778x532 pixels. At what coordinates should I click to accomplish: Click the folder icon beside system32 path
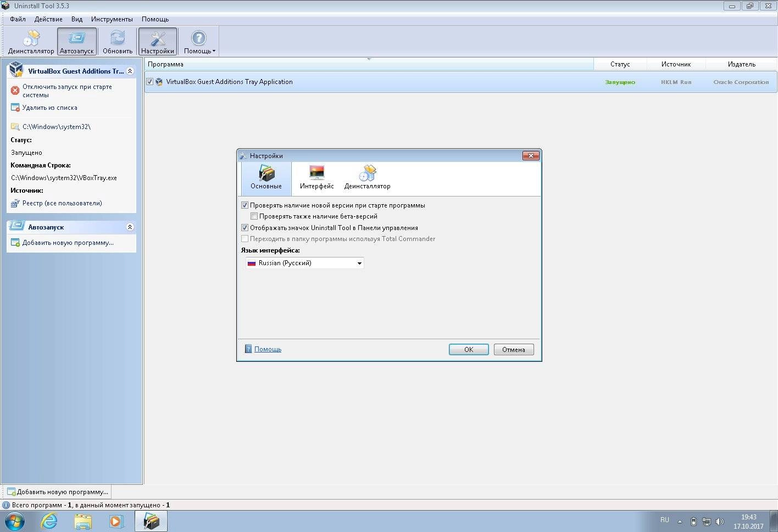pos(15,127)
